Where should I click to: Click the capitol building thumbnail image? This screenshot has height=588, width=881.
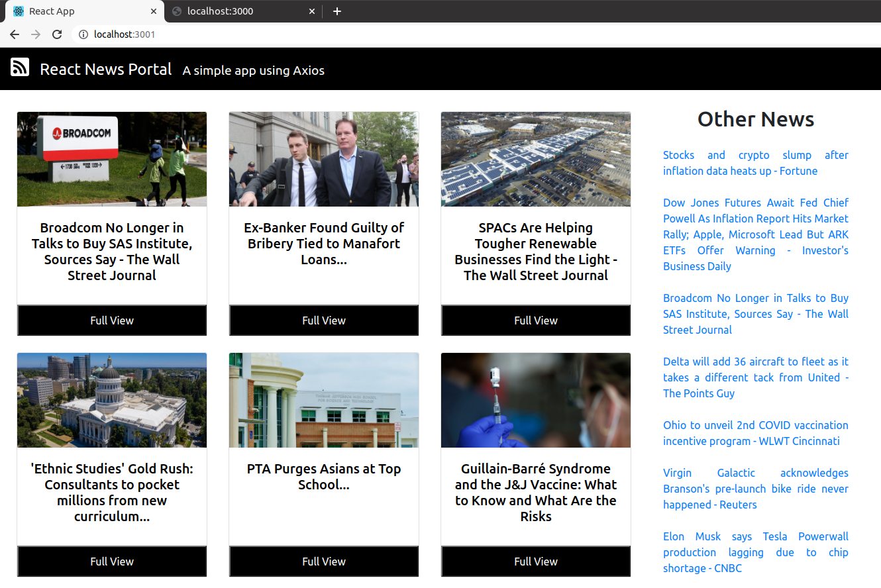(x=112, y=400)
